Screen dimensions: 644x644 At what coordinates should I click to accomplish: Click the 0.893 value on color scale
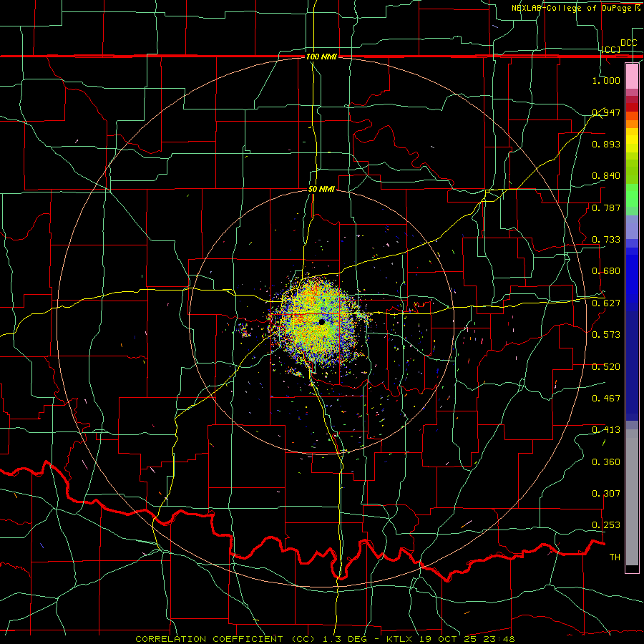606,144
